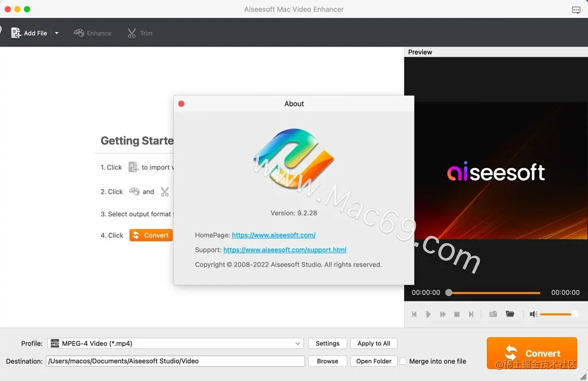Stop the preview playback
588x381 pixels.
coord(457,314)
